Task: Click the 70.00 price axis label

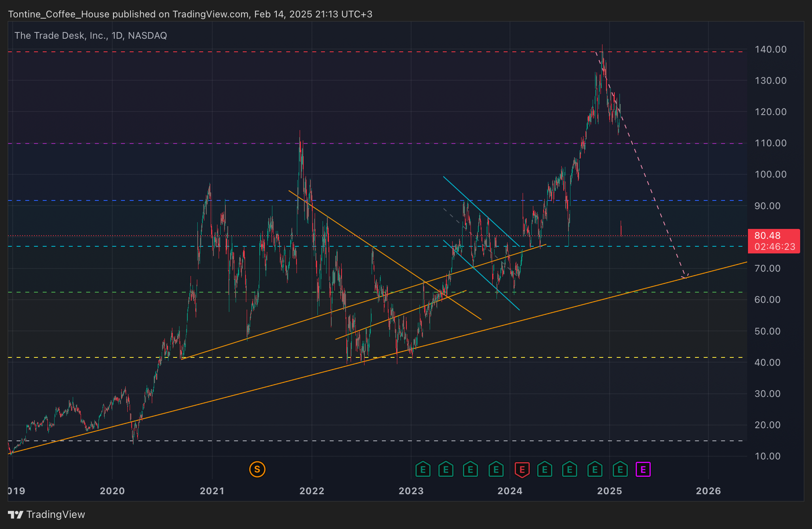Action: [x=767, y=268]
